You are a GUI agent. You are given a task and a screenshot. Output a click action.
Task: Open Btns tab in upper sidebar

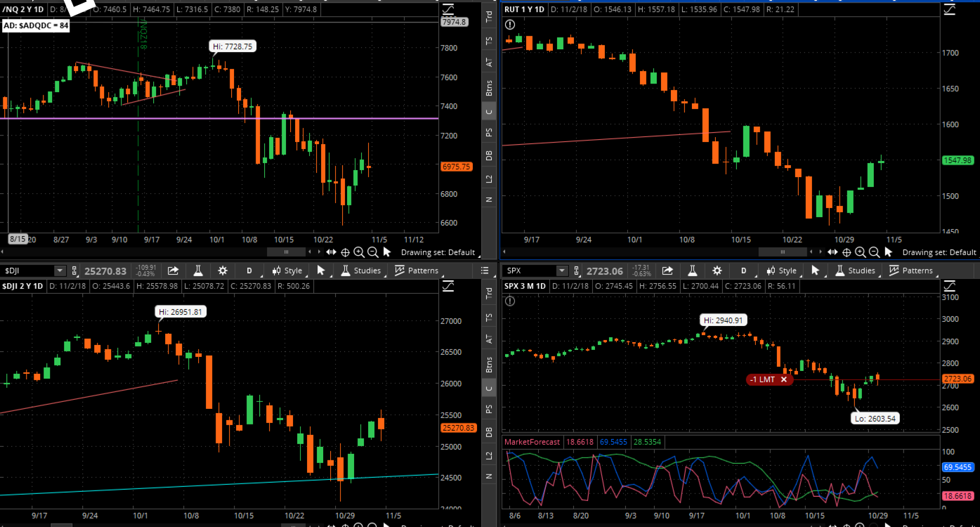pos(489,88)
